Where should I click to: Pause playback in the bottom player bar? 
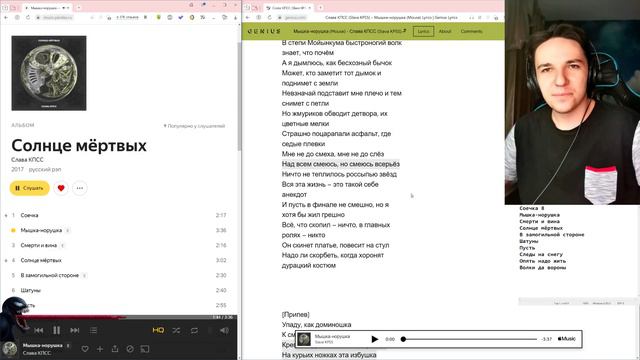[56, 330]
